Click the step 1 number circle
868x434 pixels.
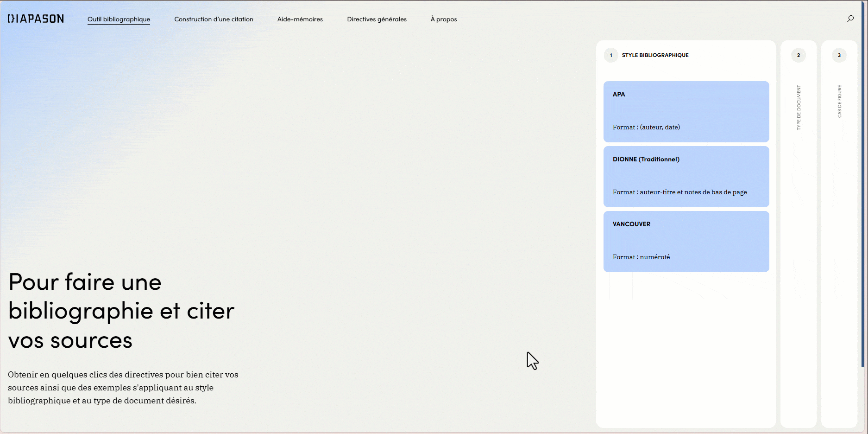[x=611, y=55]
